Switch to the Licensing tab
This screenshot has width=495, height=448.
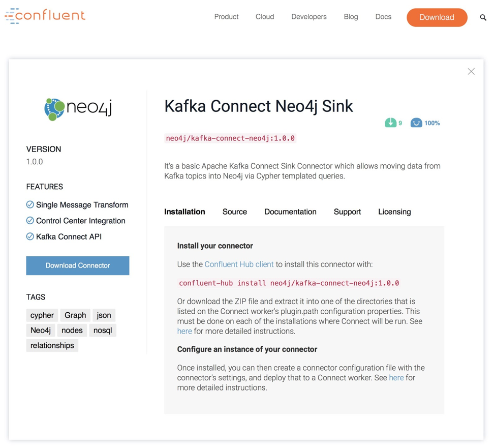point(394,212)
